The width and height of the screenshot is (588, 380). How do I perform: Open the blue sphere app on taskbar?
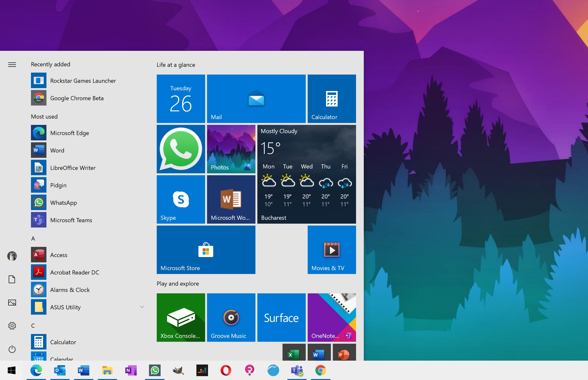[273, 370]
